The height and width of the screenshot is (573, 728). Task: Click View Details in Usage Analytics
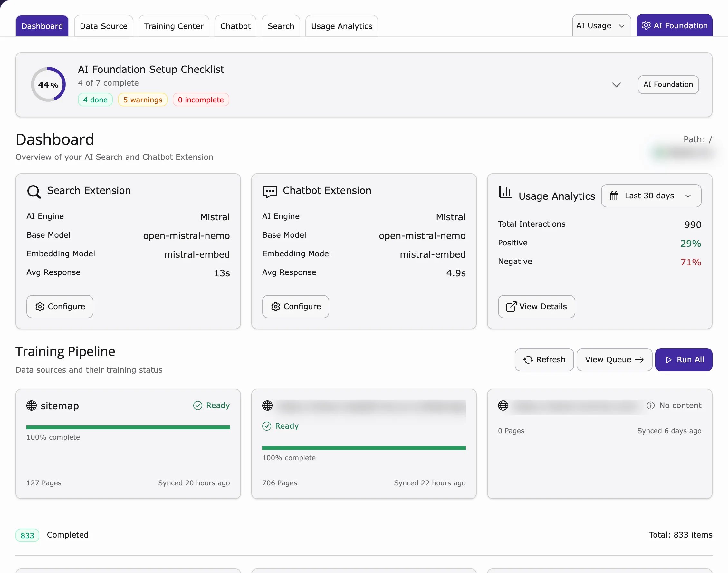pyautogui.click(x=536, y=306)
